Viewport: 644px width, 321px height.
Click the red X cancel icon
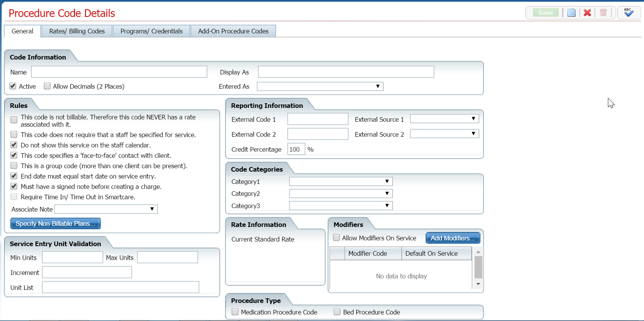tap(587, 13)
